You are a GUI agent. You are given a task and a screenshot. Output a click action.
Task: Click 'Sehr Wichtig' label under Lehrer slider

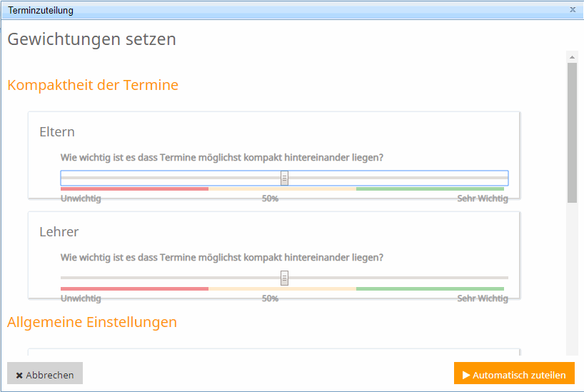[483, 298]
